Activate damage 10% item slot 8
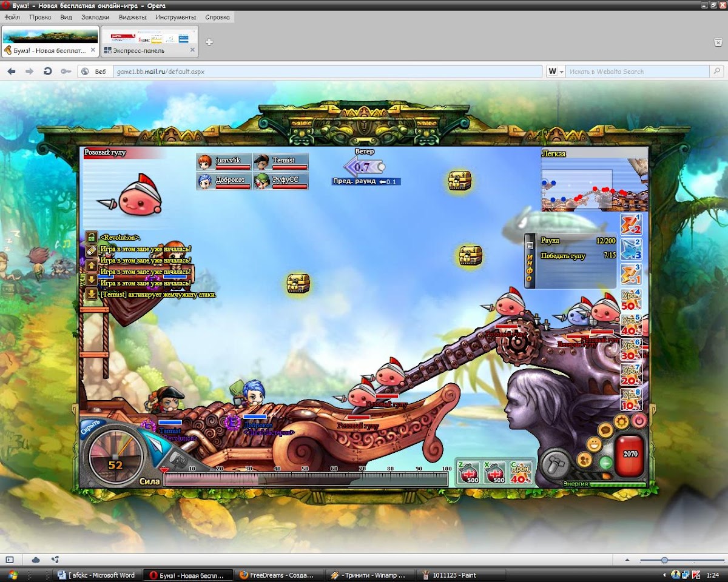 click(x=630, y=400)
